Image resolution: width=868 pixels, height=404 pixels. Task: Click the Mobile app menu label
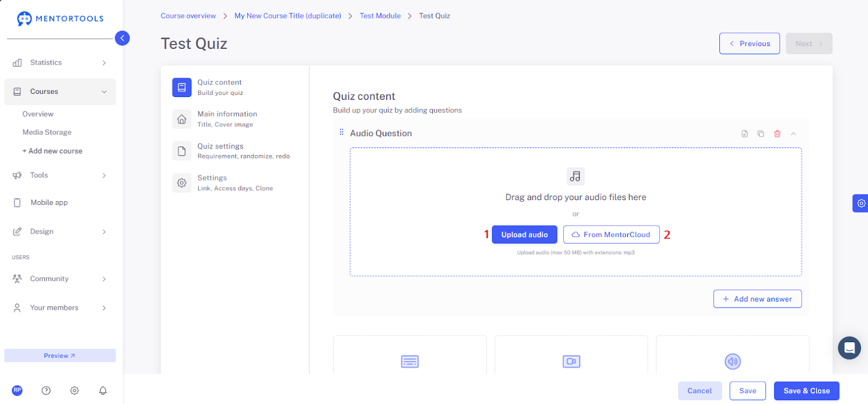49,203
